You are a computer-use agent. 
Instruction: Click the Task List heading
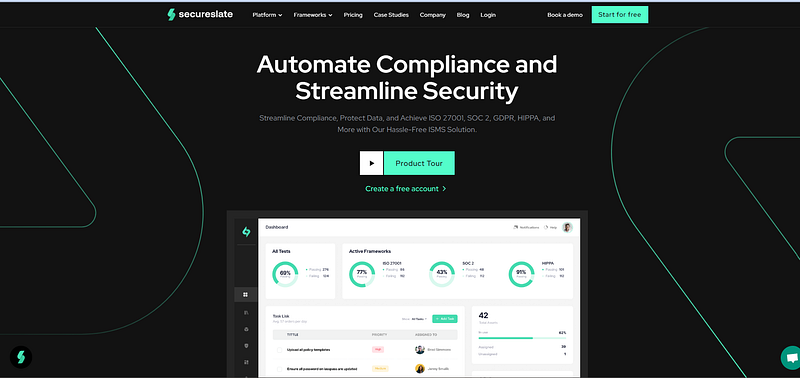coord(281,316)
